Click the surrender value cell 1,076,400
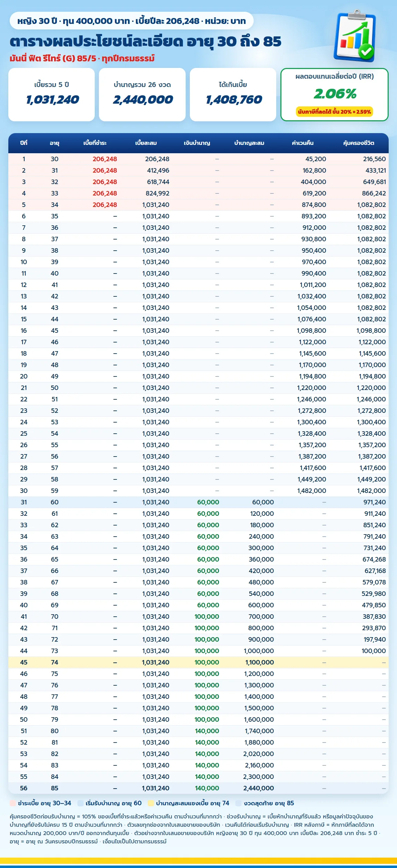Image resolution: width=397 pixels, height=868 pixels. 312,319
